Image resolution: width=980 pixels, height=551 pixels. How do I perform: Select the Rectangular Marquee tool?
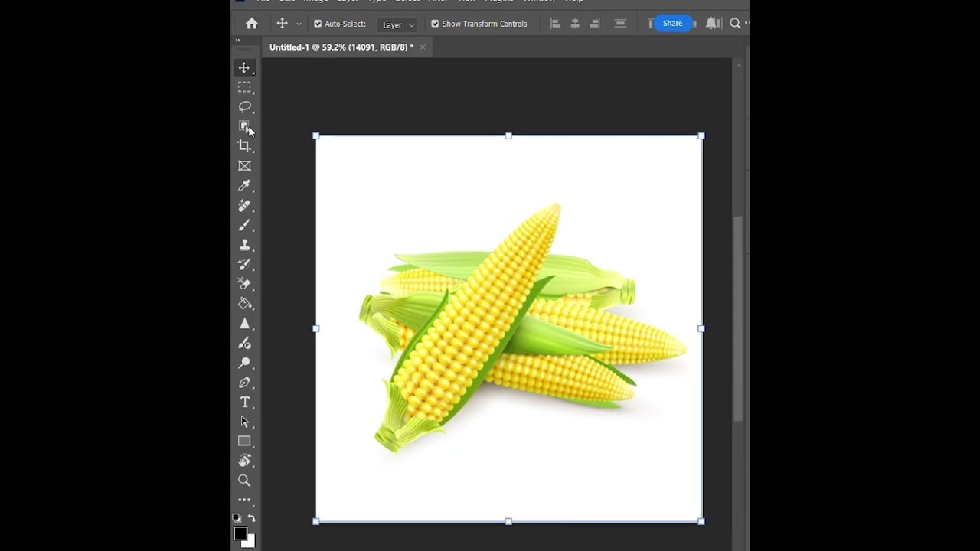(244, 87)
